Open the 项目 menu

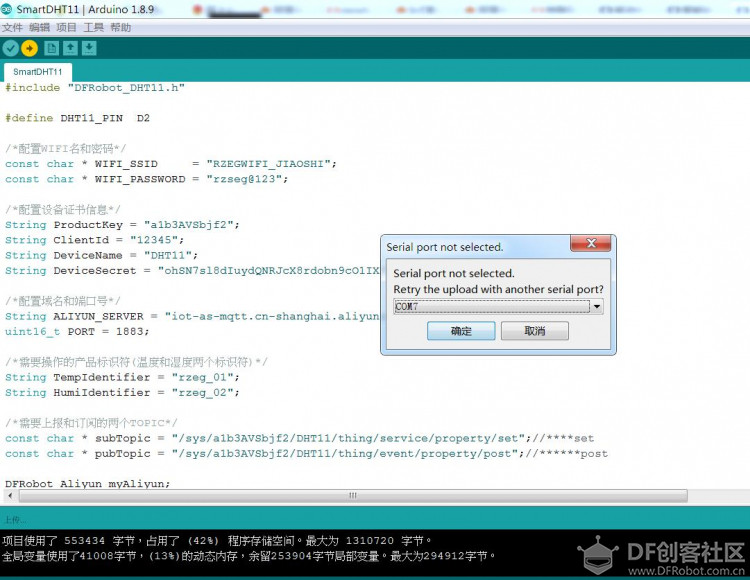tap(66, 28)
